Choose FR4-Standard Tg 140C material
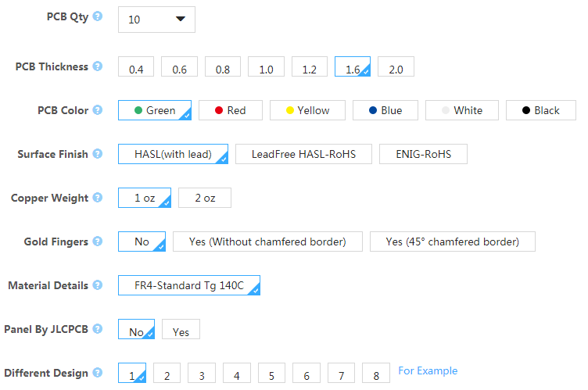The image size is (588, 390). [189, 285]
